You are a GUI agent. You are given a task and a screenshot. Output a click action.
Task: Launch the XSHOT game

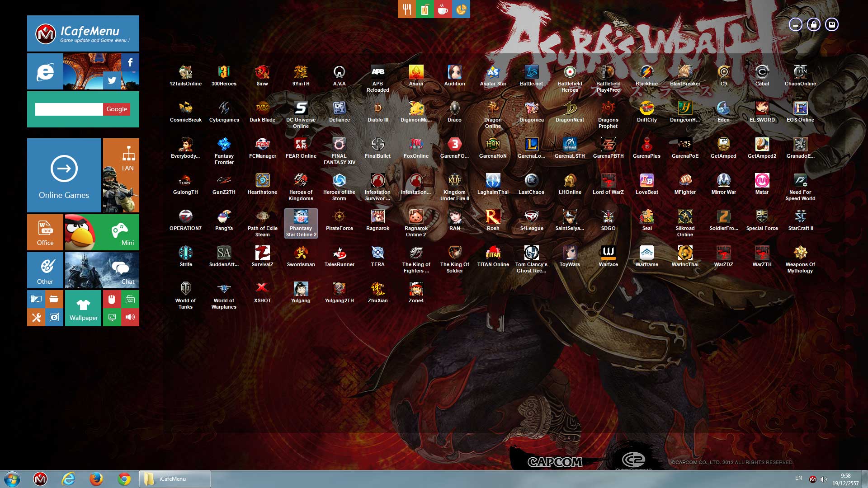pos(262,292)
